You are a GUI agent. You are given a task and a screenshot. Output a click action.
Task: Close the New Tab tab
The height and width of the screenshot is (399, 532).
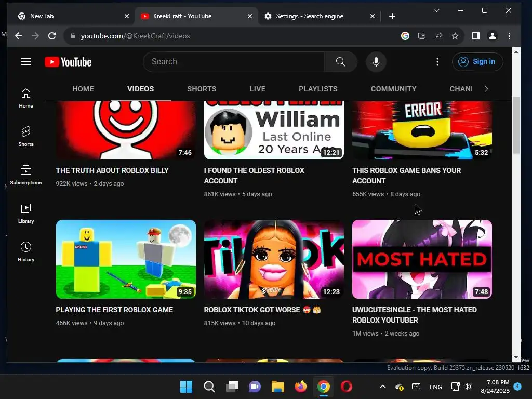pyautogui.click(x=127, y=16)
